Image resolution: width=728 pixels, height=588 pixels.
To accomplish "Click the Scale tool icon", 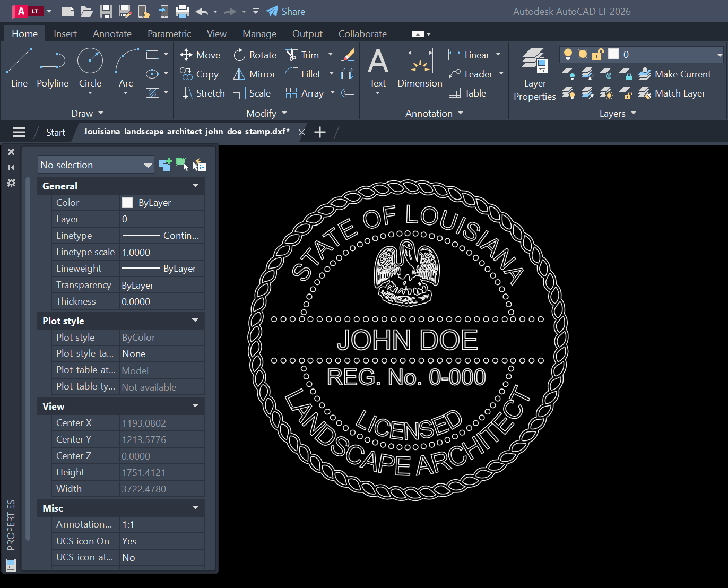I will click(x=239, y=93).
